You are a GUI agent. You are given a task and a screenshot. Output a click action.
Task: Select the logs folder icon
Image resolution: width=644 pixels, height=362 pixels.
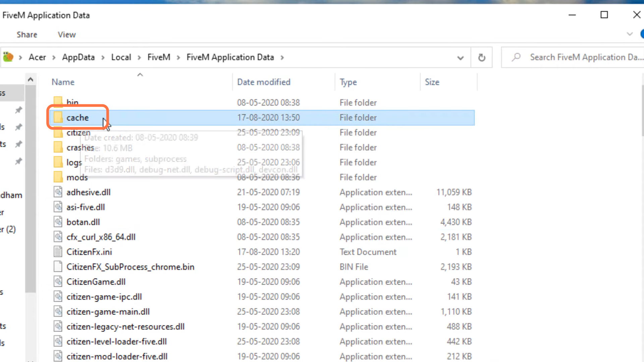coord(58,162)
